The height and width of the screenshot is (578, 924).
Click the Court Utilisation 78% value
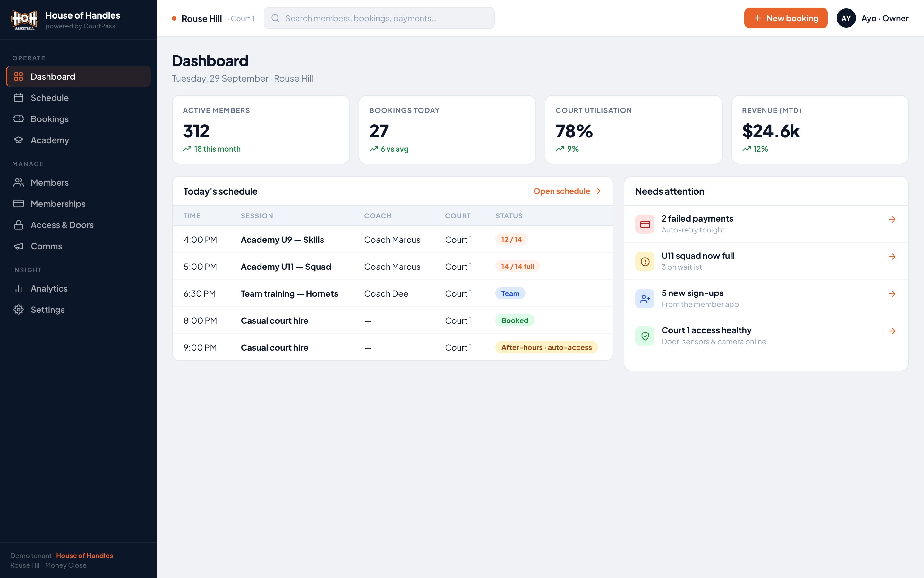pos(574,131)
